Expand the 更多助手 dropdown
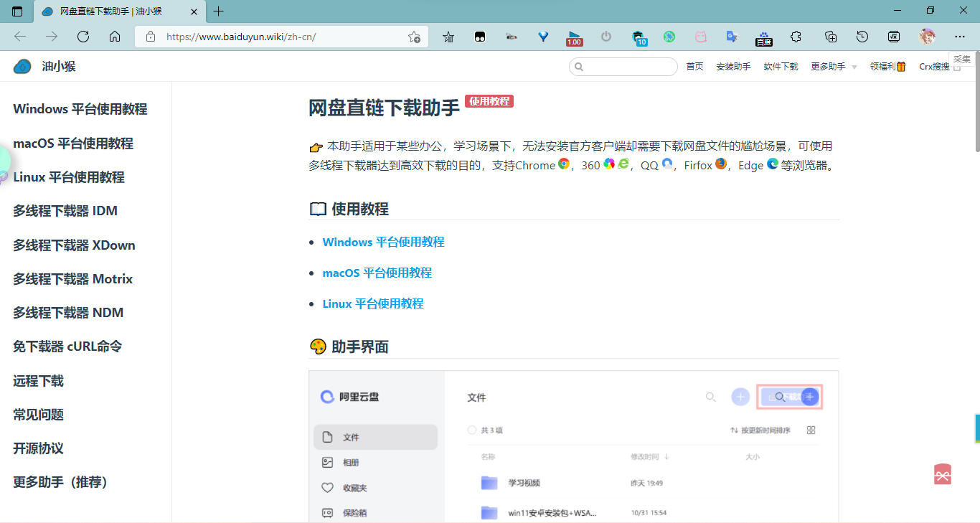The width and height of the screenshot is (980, 523). (x=834, y=67)
